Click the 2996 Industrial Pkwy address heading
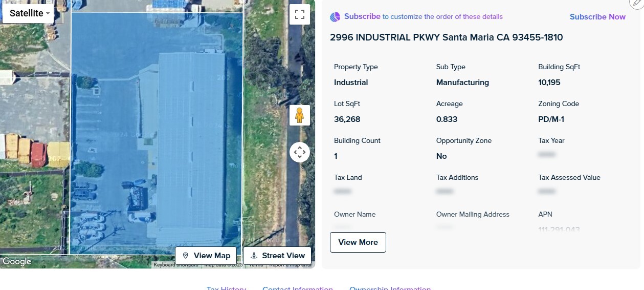644x290 pixels. point(446,37)
